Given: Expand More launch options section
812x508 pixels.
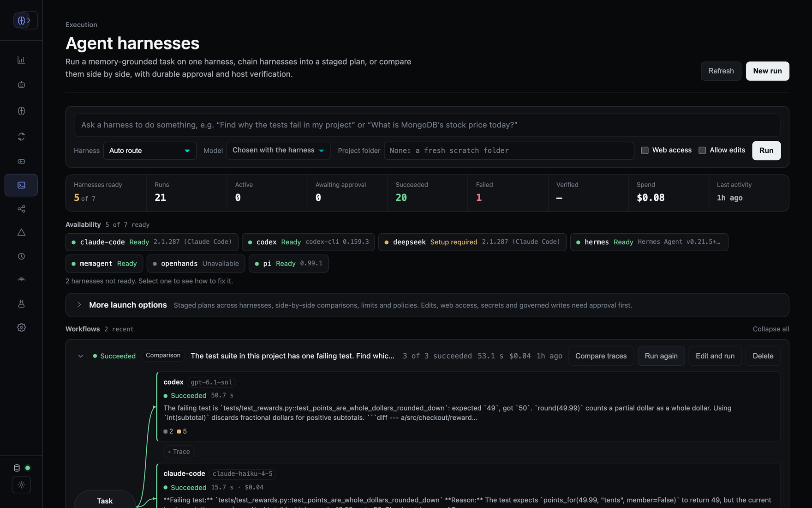Looking at the screenshot, I should 427,305.
